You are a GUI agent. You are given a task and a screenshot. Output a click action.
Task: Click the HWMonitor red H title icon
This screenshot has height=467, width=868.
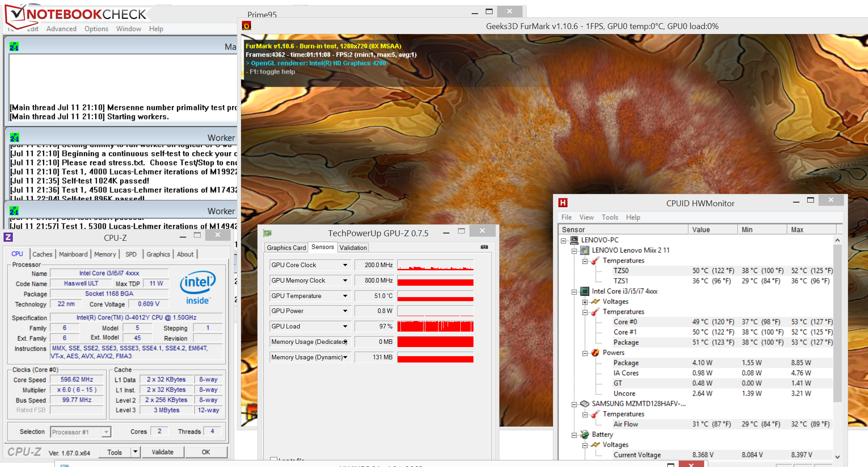point(563,203)
